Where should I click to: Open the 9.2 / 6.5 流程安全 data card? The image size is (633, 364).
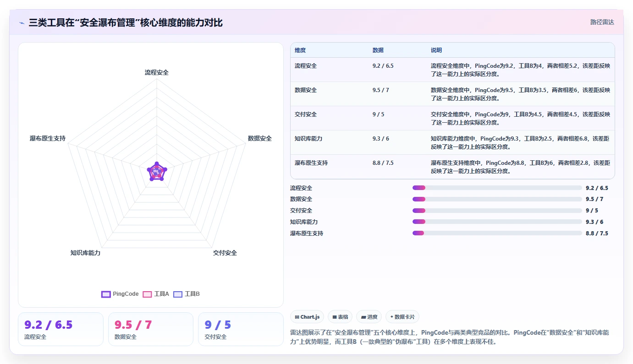pos(61,329)
